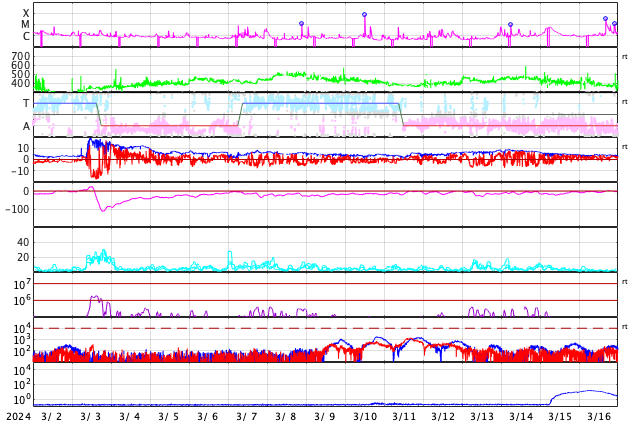This screenshot has width=634, height=424.
Task: Click the '10^3' axis label
Action: coord(22,340)
